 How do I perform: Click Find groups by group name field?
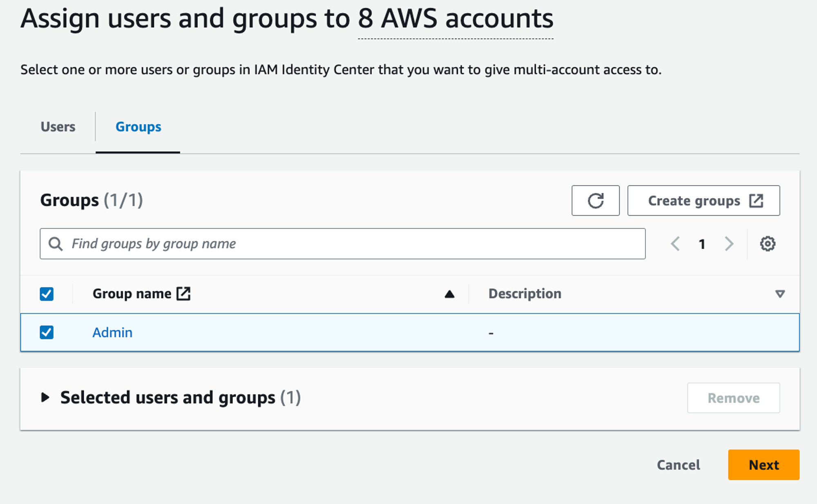[351, 244]
